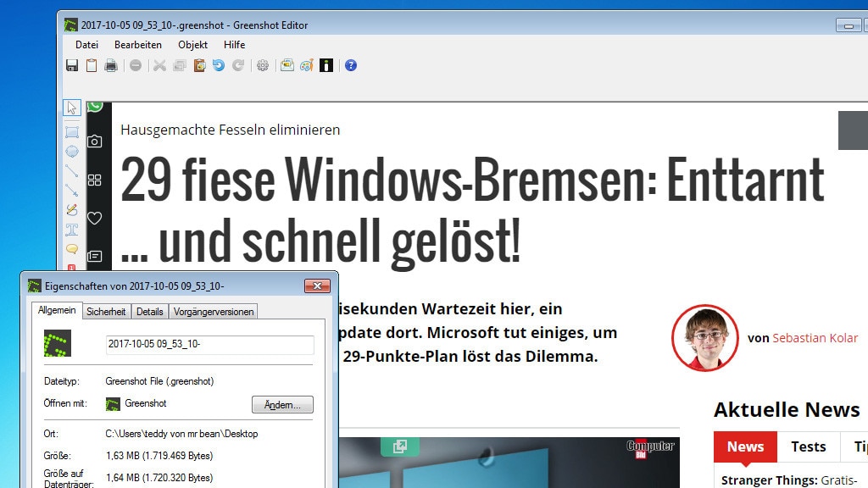
Task: Click the Print icon
Action: click(x=111, y=65)
